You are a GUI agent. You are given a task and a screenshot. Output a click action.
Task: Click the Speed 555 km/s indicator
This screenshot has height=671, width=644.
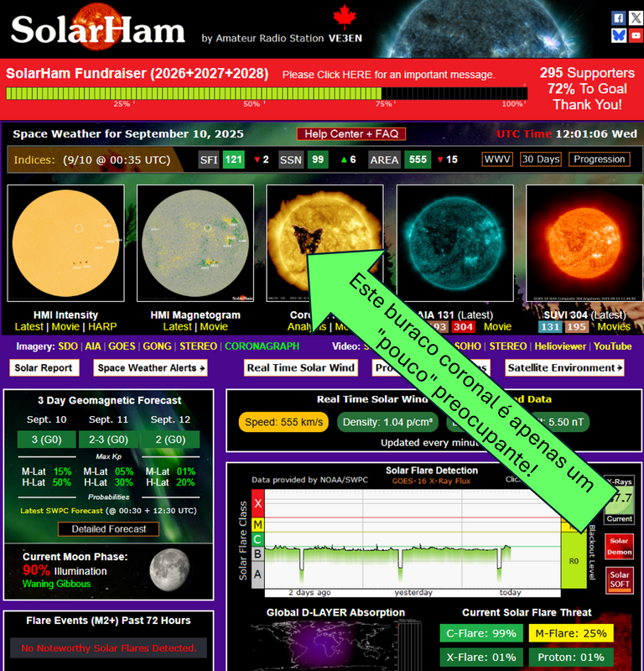[283, 422]
